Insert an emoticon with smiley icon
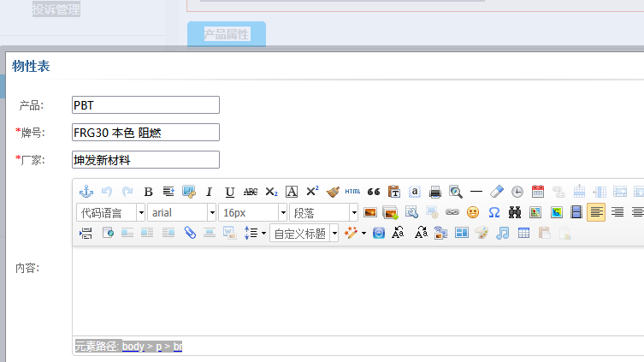Image resolution: width=644 pixels, height=362 pixels. click(473, 212)
